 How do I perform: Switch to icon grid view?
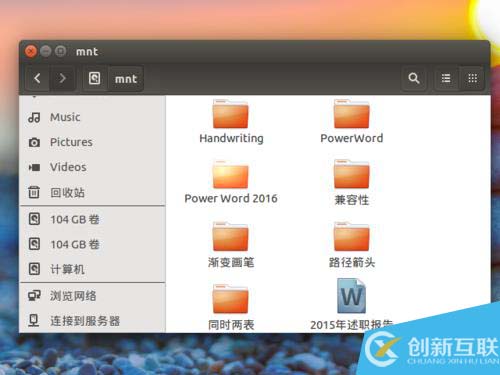coord(472,78)
